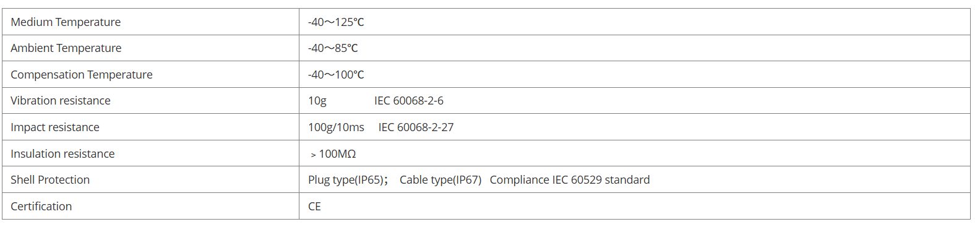This screenshot has width=980, height=227.
Task: Click the > 100MΩ value
Action: [x=333, y=153]
